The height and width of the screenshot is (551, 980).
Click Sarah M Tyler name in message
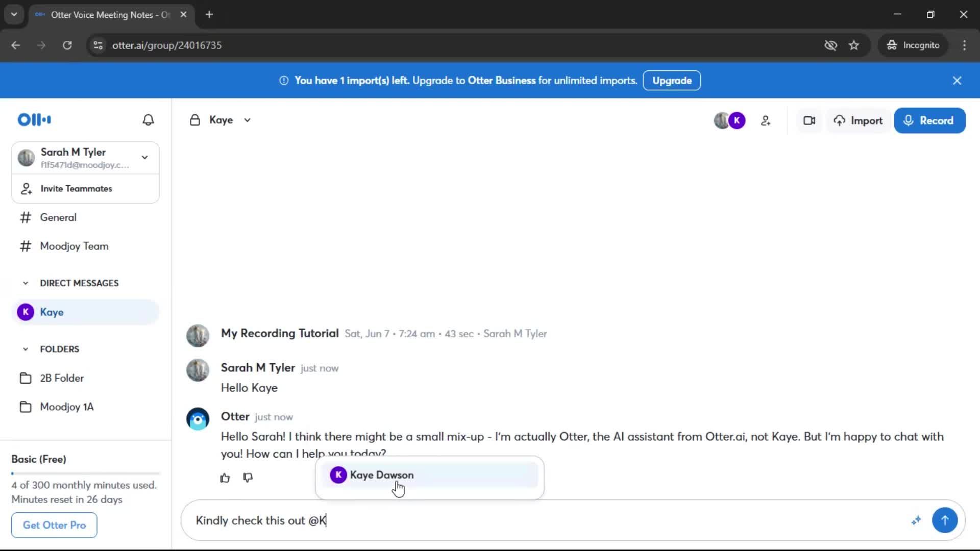point(258,368)
